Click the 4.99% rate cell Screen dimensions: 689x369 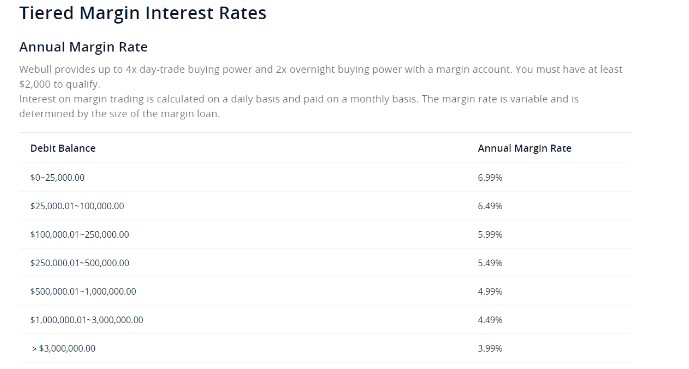coord(490,292)
